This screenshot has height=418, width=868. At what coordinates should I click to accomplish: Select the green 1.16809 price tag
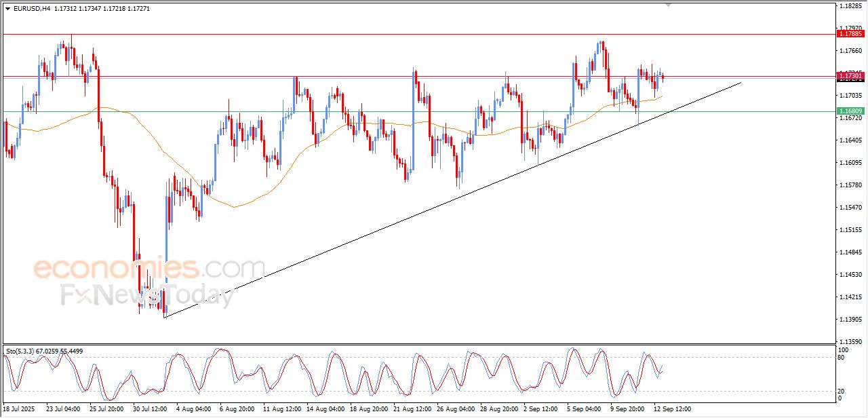coord(850,111)
